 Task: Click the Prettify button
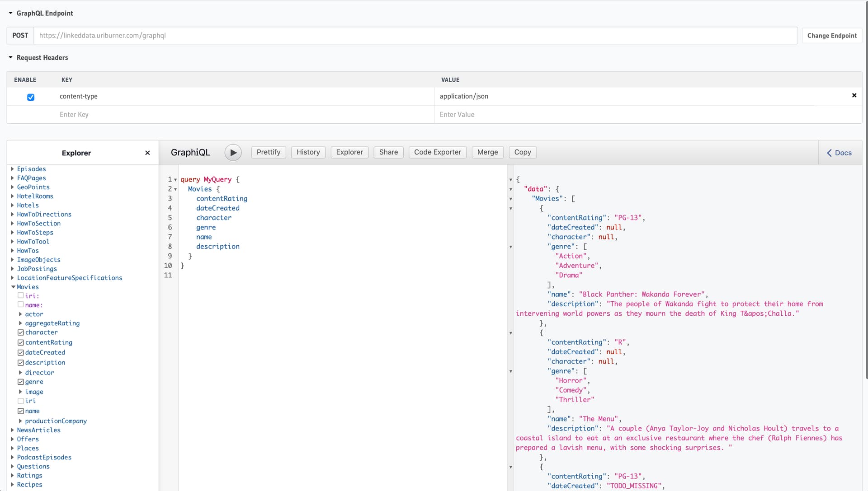click(x=269, y=152)
